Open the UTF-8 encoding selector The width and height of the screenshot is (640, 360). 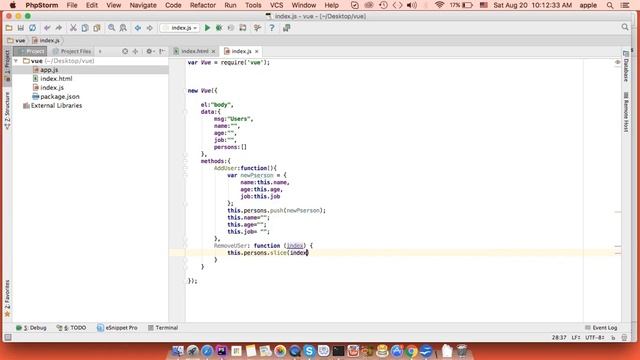coord(595,338)
